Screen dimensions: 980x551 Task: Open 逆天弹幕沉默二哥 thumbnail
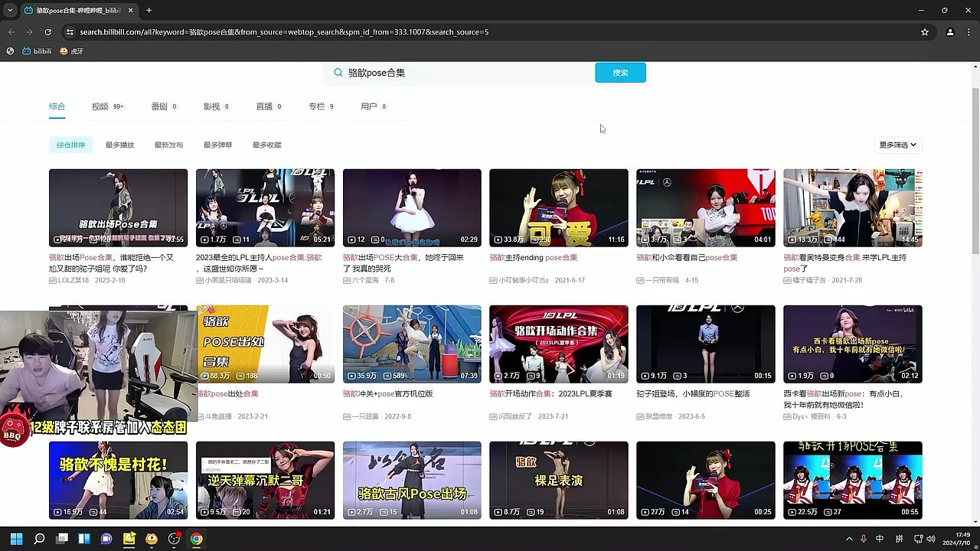pyautogui.click(x=265, y=480)
